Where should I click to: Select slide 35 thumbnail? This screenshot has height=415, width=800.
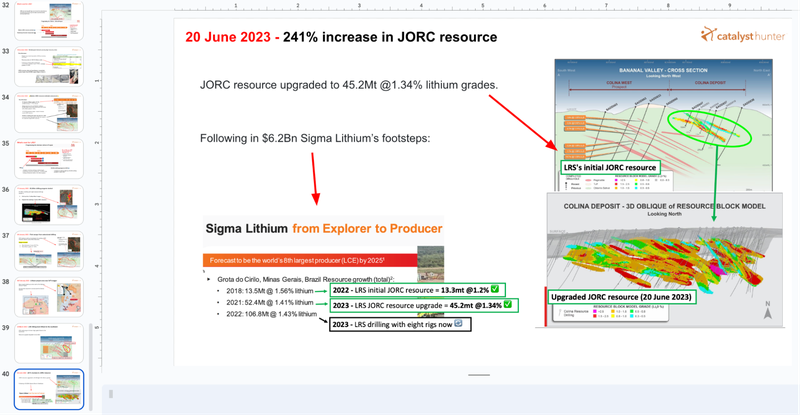[x=49, y=159]
